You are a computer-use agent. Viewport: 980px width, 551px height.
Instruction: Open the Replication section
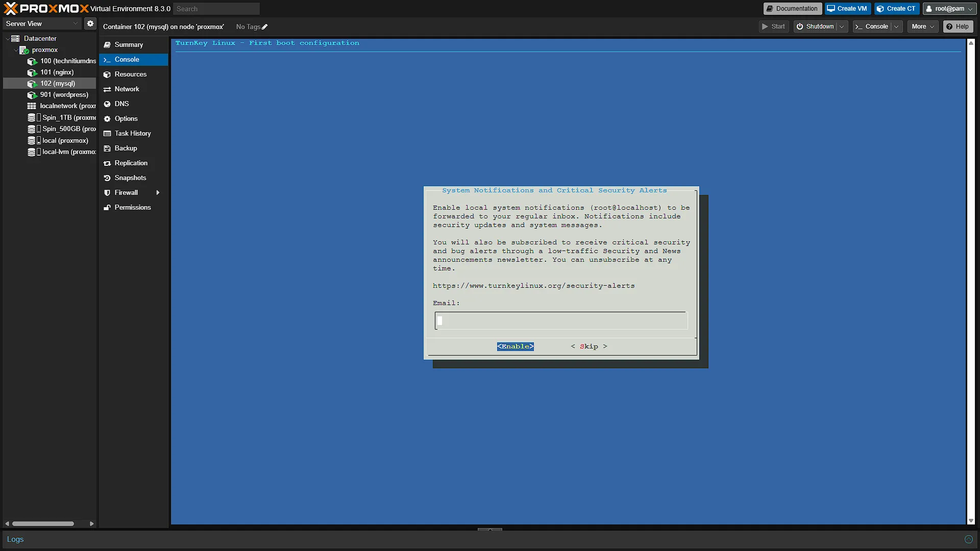pyautogui.click(x=134, y=163)
